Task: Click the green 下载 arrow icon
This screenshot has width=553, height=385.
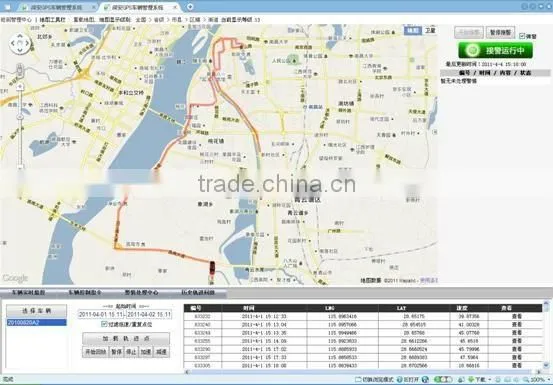Action: click(471, 379)
